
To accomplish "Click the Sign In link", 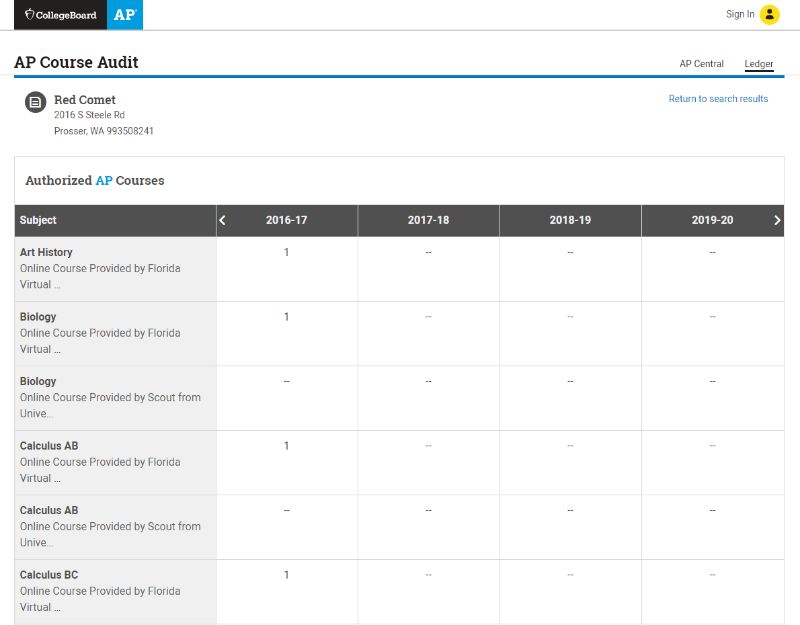I will coord(740,14).
